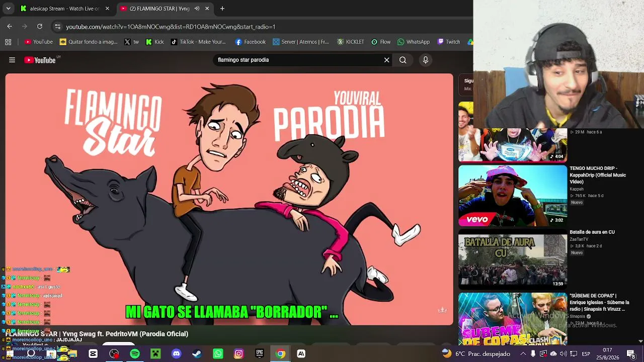Open the KICKLET bookmark
This screenshot has width=644, height=362.
click(351, 42)
